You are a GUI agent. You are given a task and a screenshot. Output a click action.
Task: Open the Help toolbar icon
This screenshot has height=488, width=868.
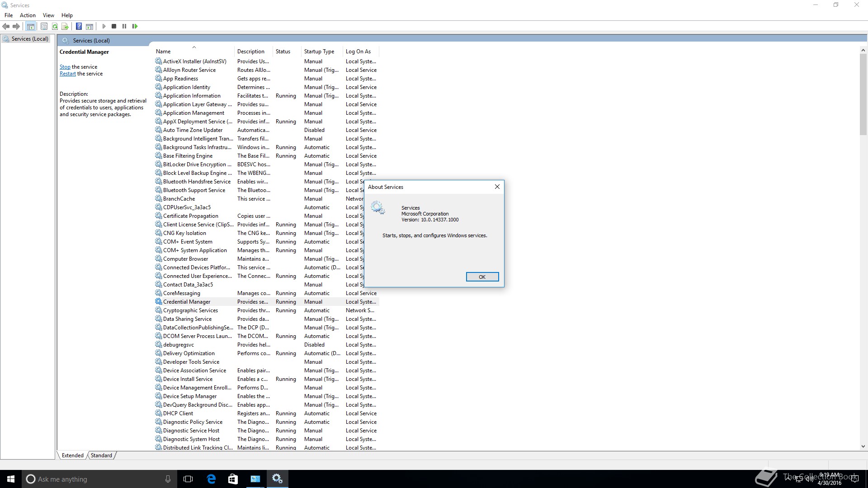point(79,26)
